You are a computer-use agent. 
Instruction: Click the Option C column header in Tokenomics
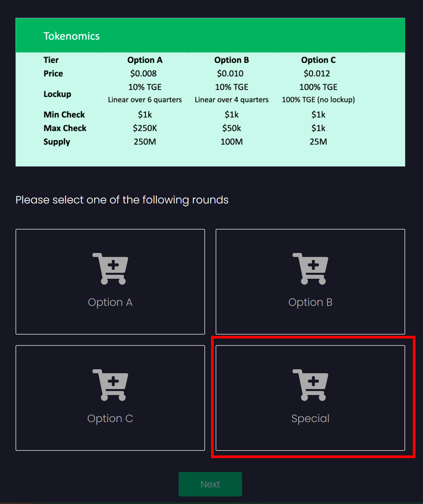pyautogui.click(x=318, y=60)
